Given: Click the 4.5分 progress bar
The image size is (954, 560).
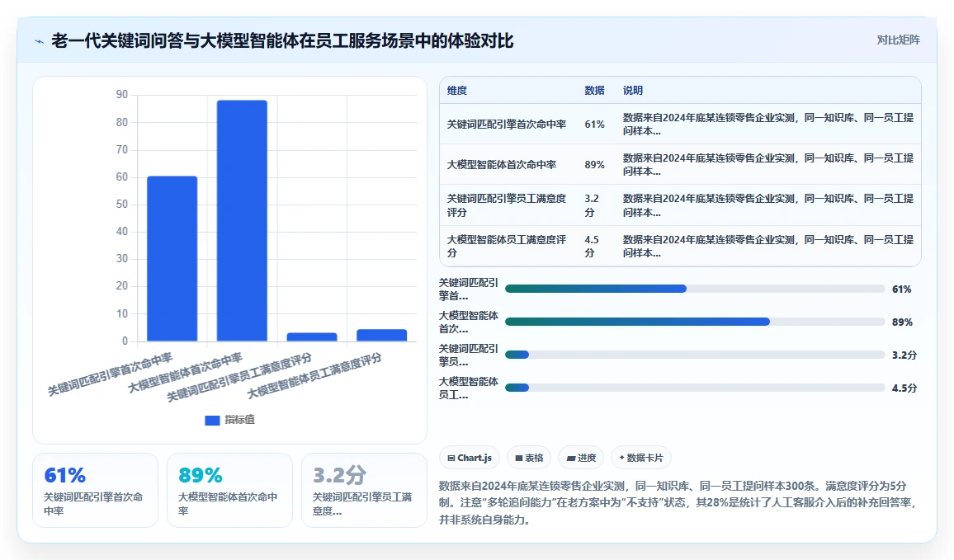Looking at the screenshot, I should [695, 388].
